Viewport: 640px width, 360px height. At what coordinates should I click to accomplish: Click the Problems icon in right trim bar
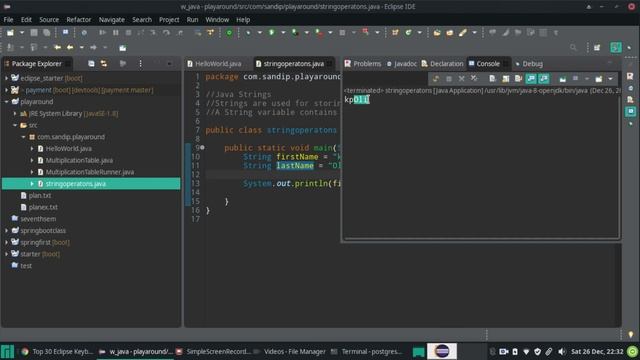(630, 76)
